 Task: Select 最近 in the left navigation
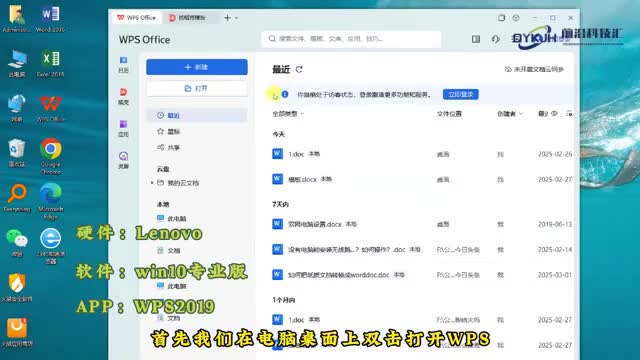(197, 116)
